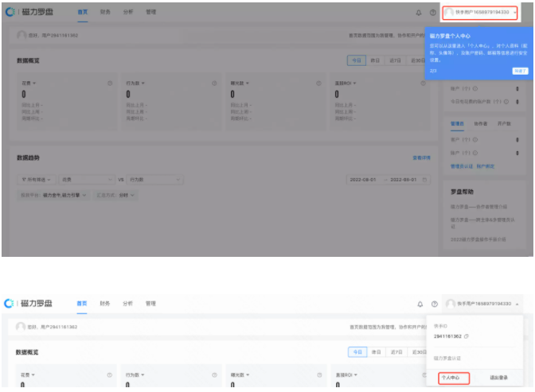Click 退出登录 in the account popup
Image resolution: width=535 pixels, height=392 pixels.
point(499,378)
